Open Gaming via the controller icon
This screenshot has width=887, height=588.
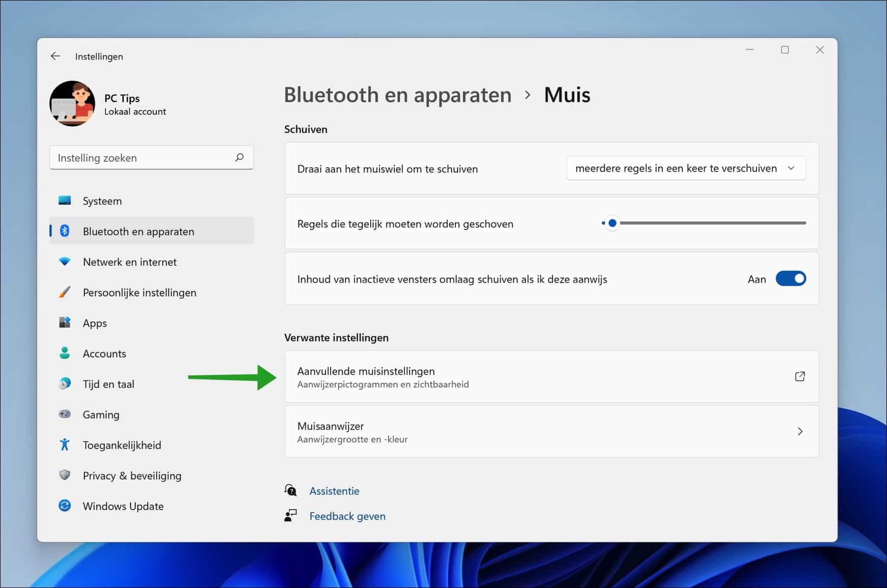coord(65,414)
